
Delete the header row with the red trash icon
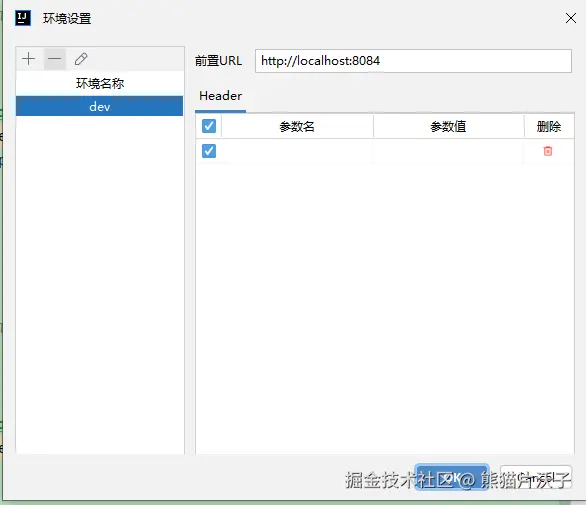(548, 151)
